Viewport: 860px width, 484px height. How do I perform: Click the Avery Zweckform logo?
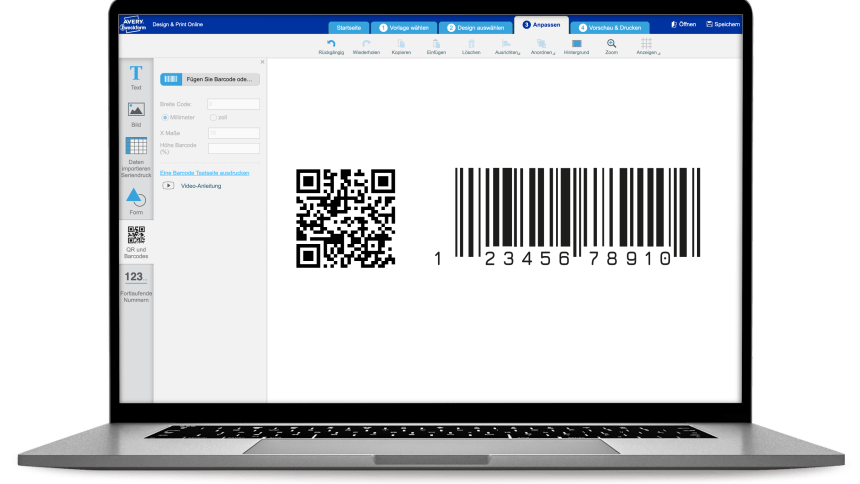tap(133, 24)
